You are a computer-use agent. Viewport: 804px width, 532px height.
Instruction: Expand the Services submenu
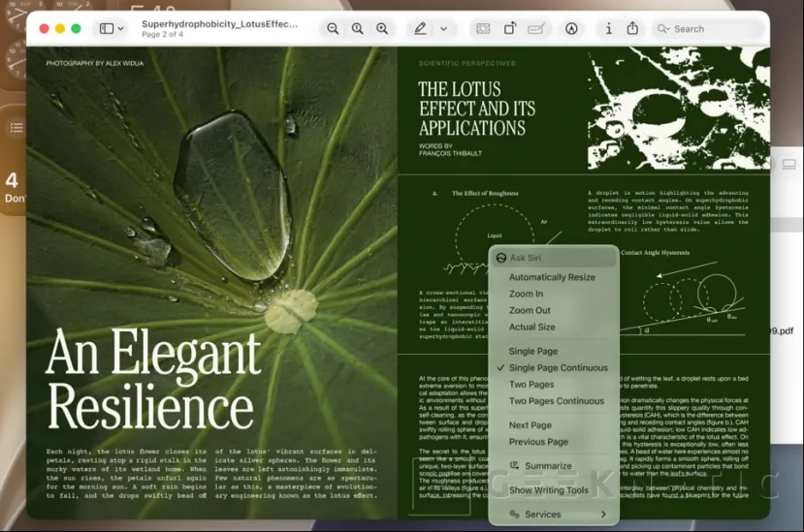tap(554, 514)
